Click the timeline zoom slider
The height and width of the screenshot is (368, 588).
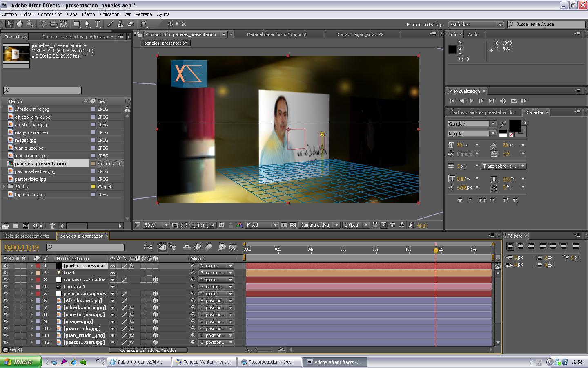[x=264, y=350]
